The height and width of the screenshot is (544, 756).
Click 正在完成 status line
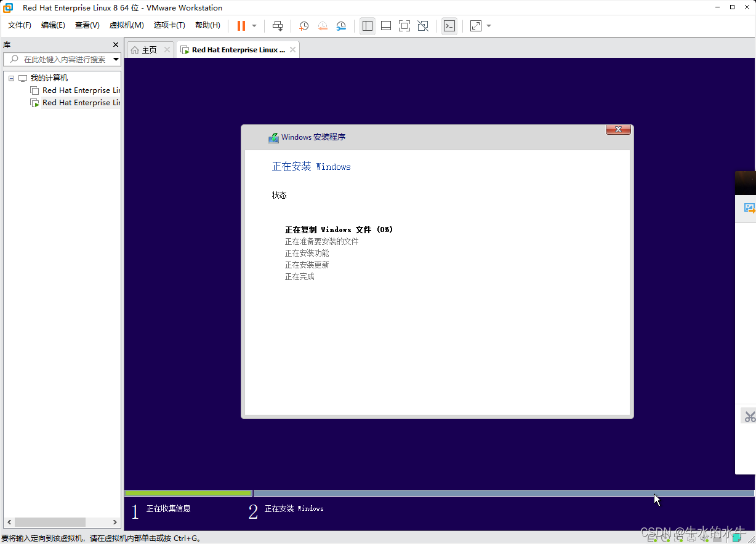299,276
